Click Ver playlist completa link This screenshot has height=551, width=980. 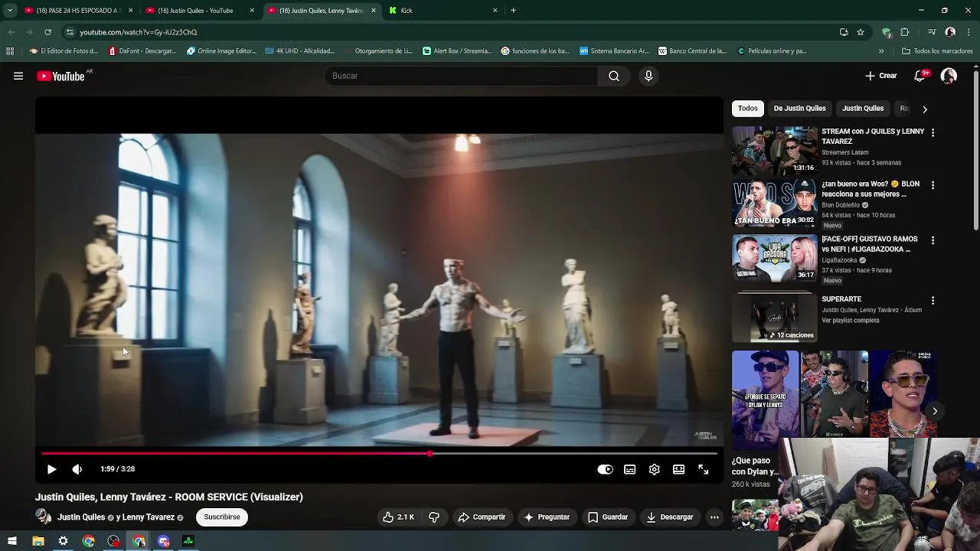pos(850,320)
